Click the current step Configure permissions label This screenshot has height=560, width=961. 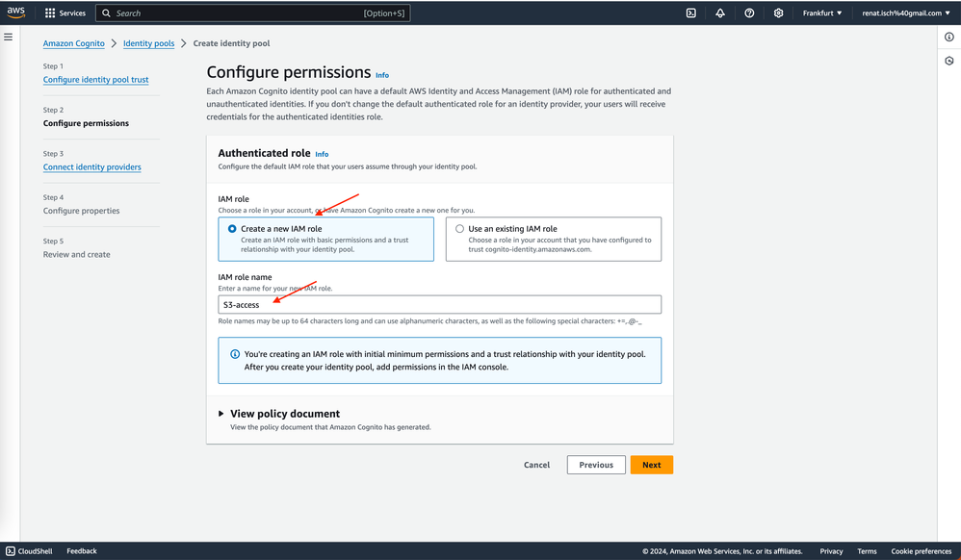tap(86, 123)
